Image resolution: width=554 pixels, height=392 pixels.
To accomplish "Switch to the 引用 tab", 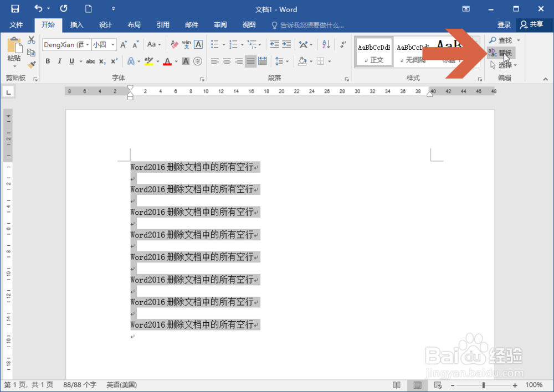I will [163, 25].
